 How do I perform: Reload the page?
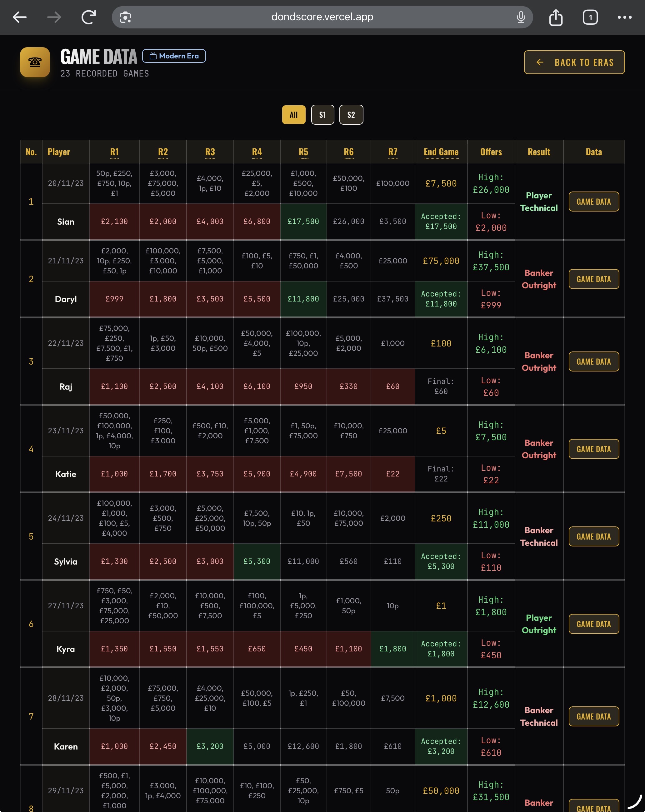[x=89, y=17]
